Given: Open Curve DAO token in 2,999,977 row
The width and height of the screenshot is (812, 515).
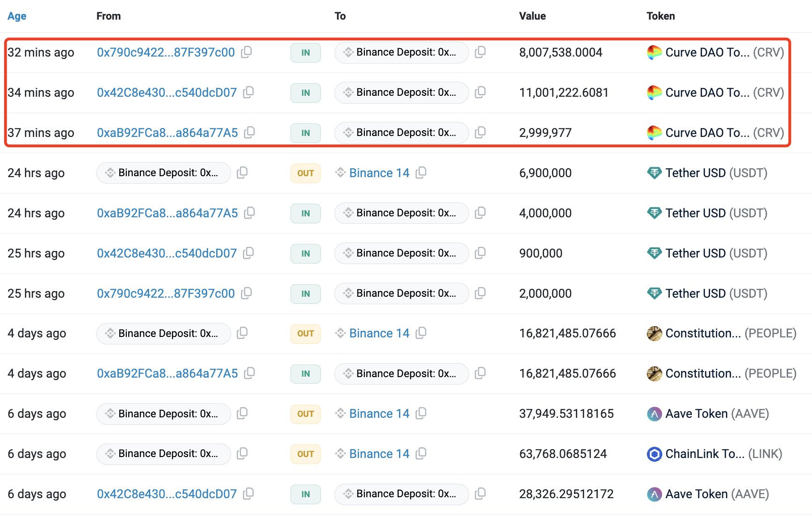Looking at the screenshot, I should (x=716, y=133).
